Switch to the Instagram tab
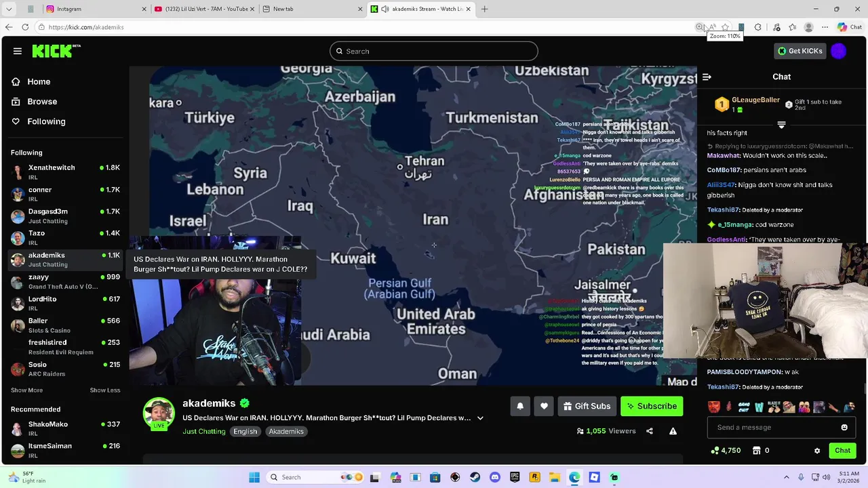This screenshot has width=868, height=488. coord(96,9)
